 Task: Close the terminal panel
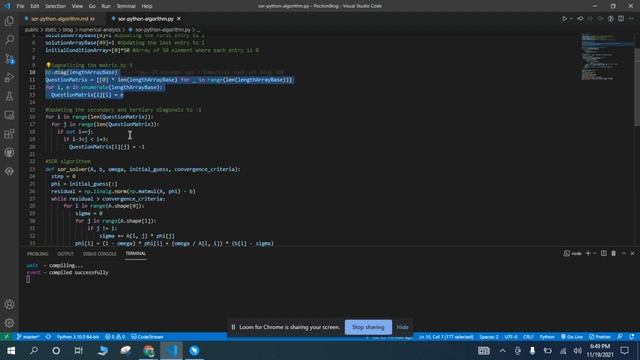pos(633,253)
